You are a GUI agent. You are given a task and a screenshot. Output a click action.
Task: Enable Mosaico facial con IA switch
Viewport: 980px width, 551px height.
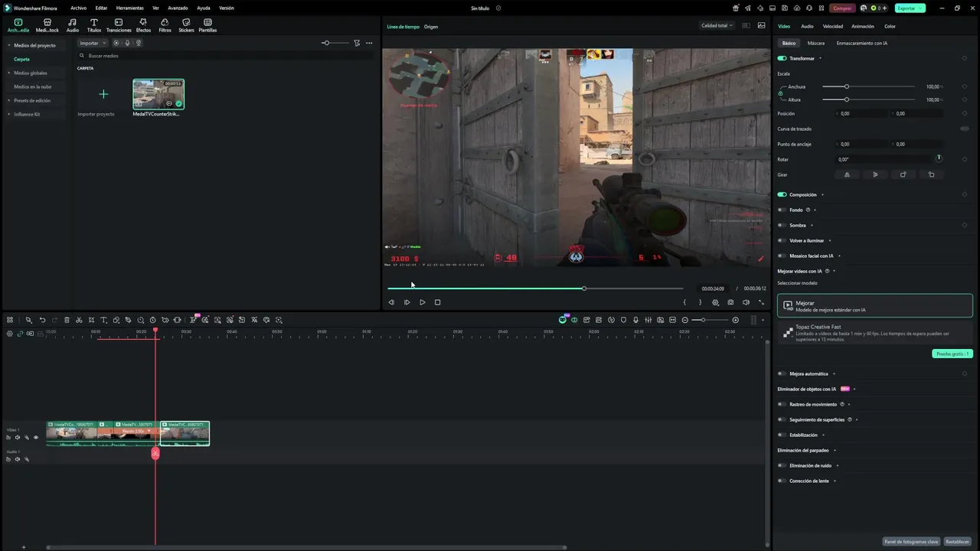click(782, 256)
